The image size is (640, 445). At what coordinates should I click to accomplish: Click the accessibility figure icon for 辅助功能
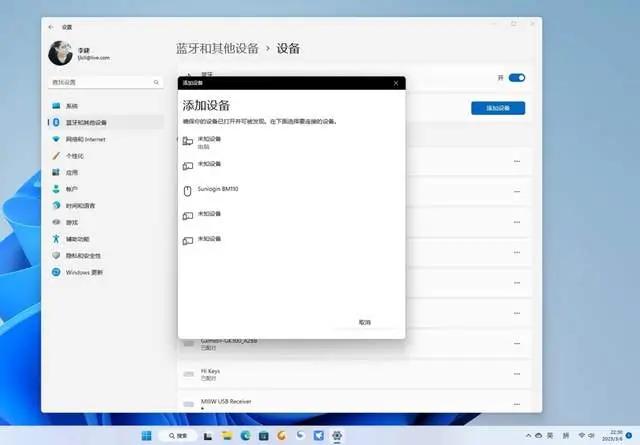(x=56, y=238)
